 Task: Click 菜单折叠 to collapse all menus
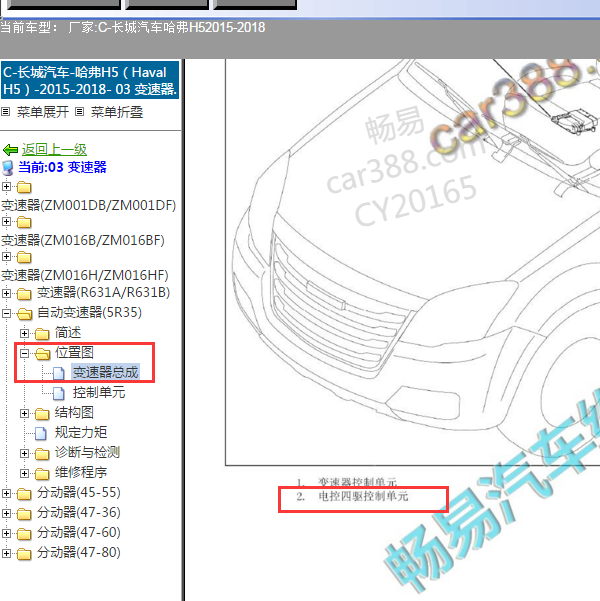117,112
